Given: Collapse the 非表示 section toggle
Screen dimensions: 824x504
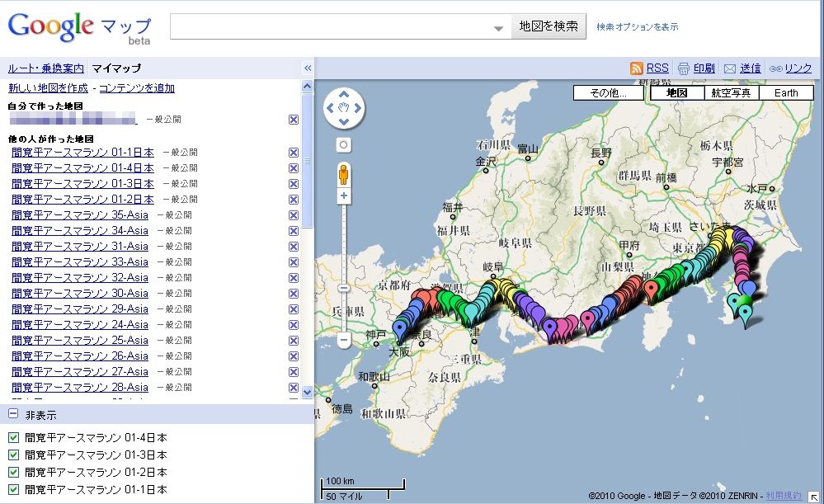Looking at the screenshot, I should [x=13, y=415].
